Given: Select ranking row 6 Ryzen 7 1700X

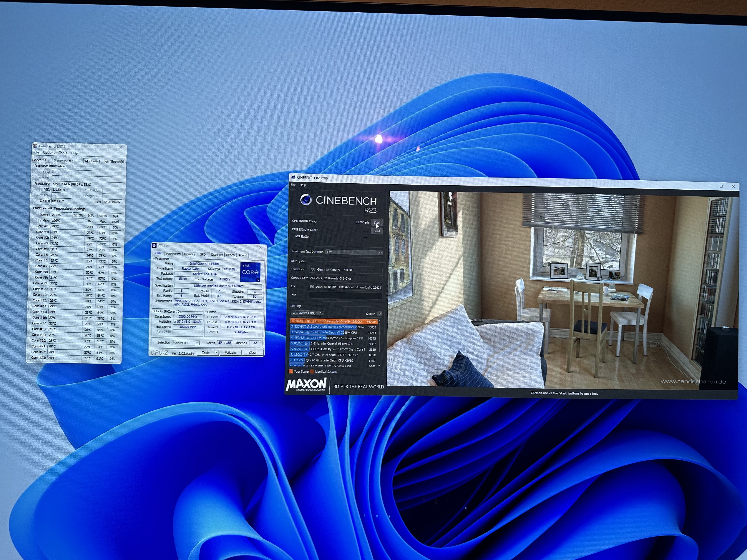Looking at the screenshot, I should [333, 349].
